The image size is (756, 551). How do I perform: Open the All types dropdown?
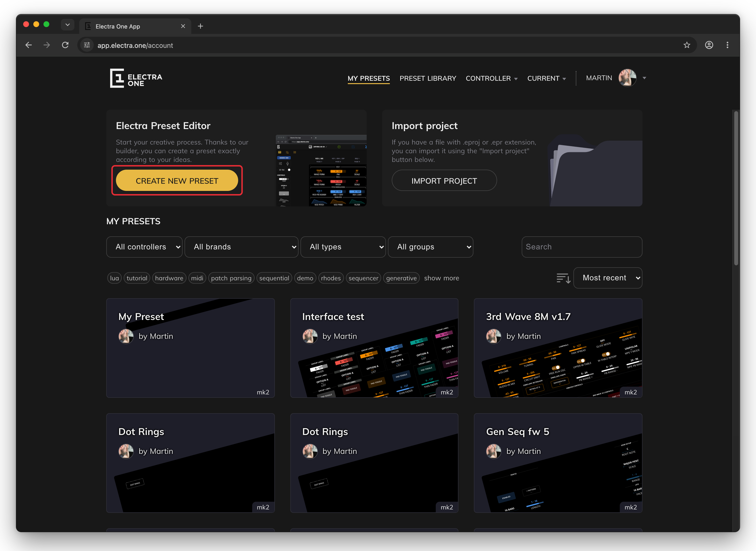(x=343, y=247)
